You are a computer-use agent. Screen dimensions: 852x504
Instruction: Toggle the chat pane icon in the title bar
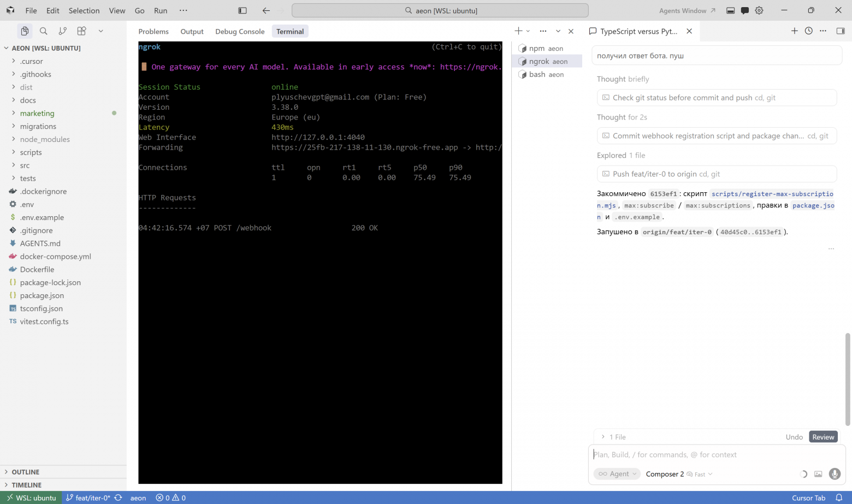744,10
